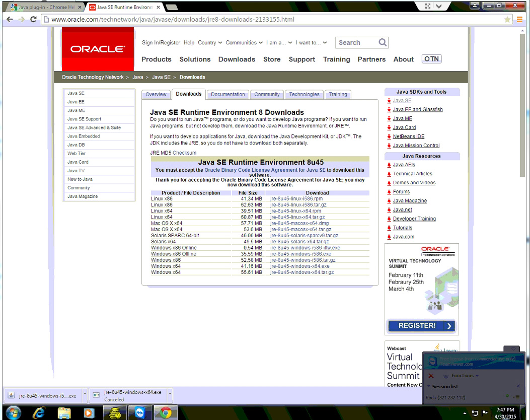Viewport: 530px width, 420px height.
Task: Download jre-8u45-windows-i586.exe link
Action: (301, 254)
